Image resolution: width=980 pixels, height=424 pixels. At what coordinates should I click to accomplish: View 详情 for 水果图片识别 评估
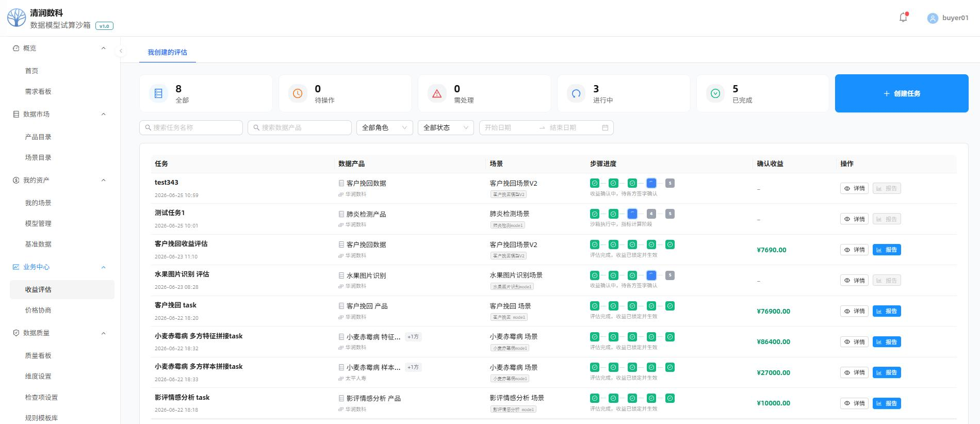pos(855,281)
